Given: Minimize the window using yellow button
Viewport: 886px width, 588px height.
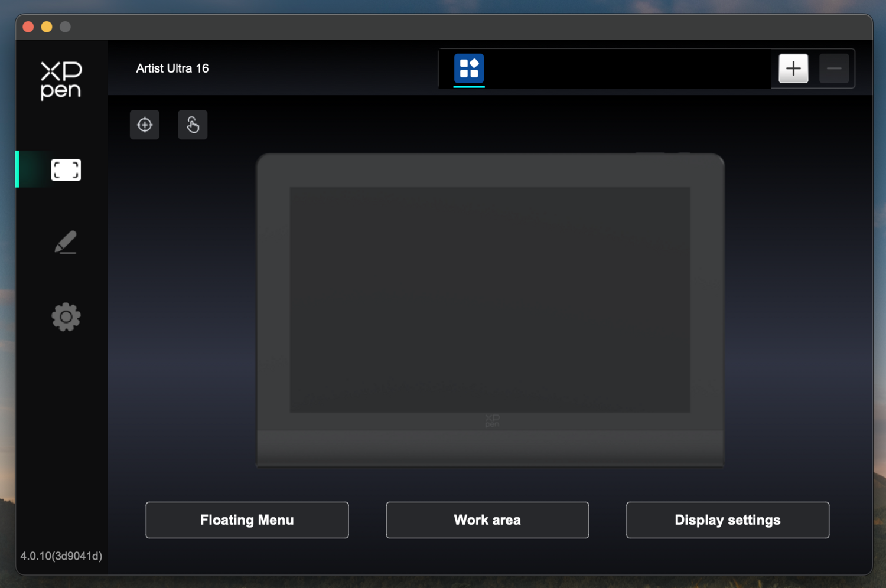Looking at the screenshot, I should point(47,27).
